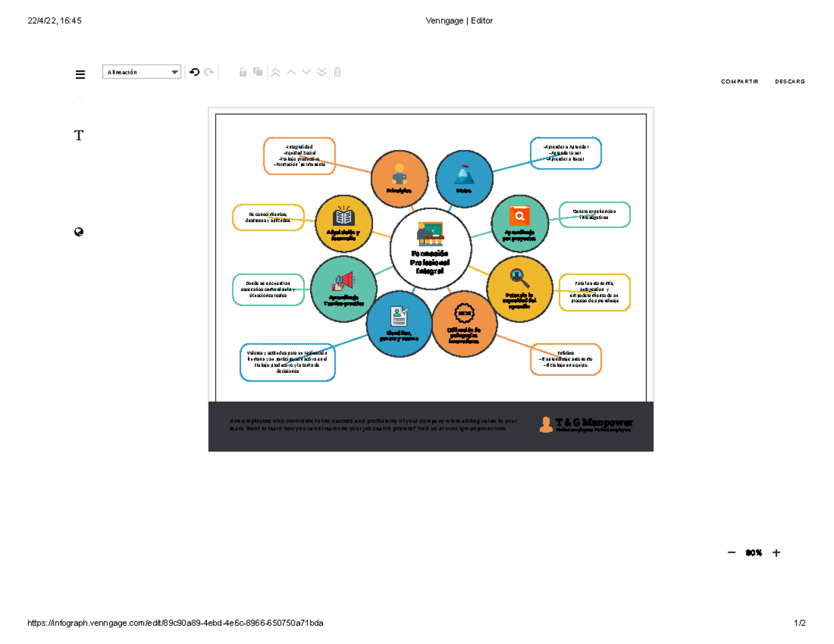Select the orange 'trabajo en equipo' text box
This screenshot has width=834, height=644.
point(566,359)
